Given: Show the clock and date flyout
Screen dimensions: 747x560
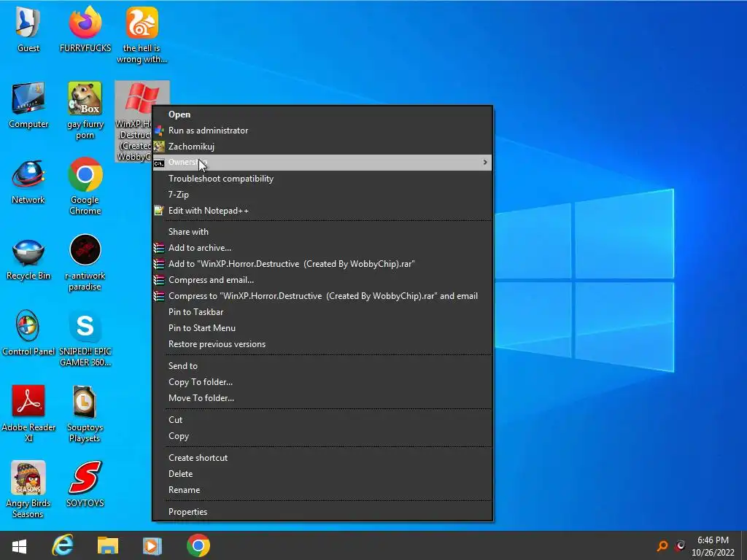Looking at the screenshot, I should click(713, 546).
